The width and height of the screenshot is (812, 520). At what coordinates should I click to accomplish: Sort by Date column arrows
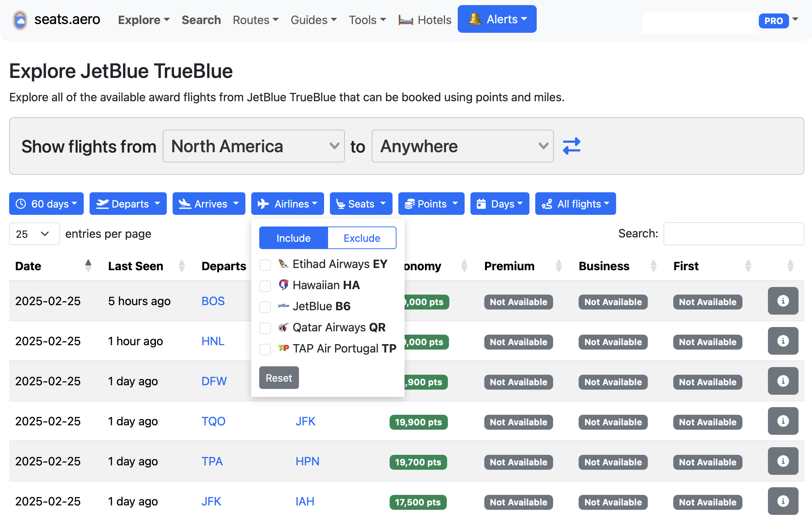coord(88,266)
